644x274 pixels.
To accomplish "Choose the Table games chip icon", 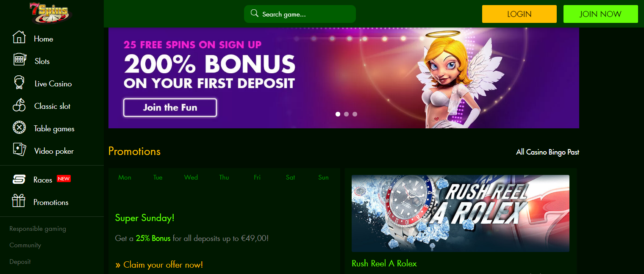I will pos(19,127).
